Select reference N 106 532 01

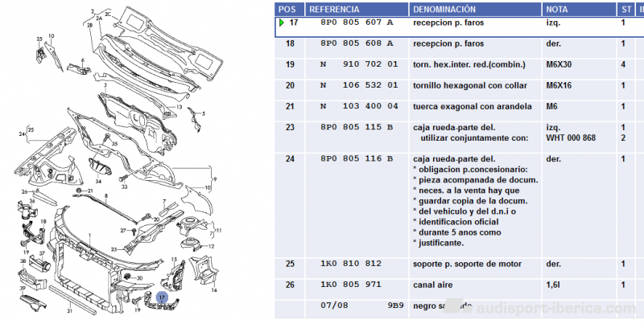click(359, 85)
